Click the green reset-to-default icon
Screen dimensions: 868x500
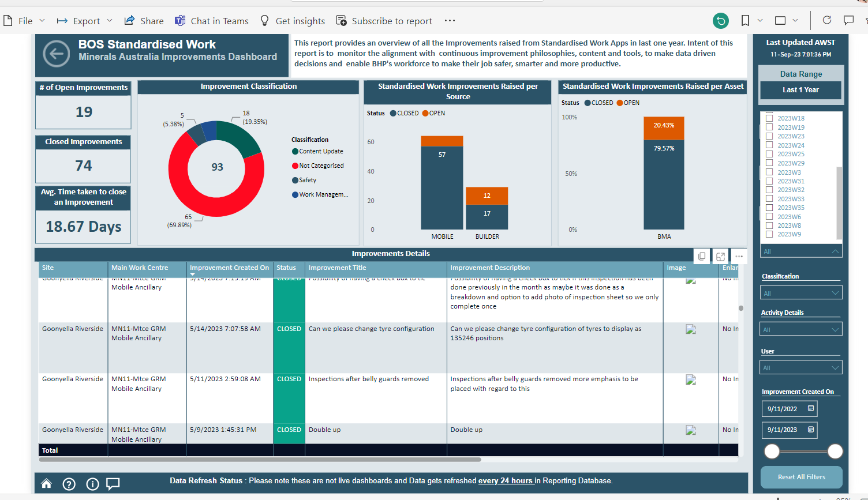(721, 21)
